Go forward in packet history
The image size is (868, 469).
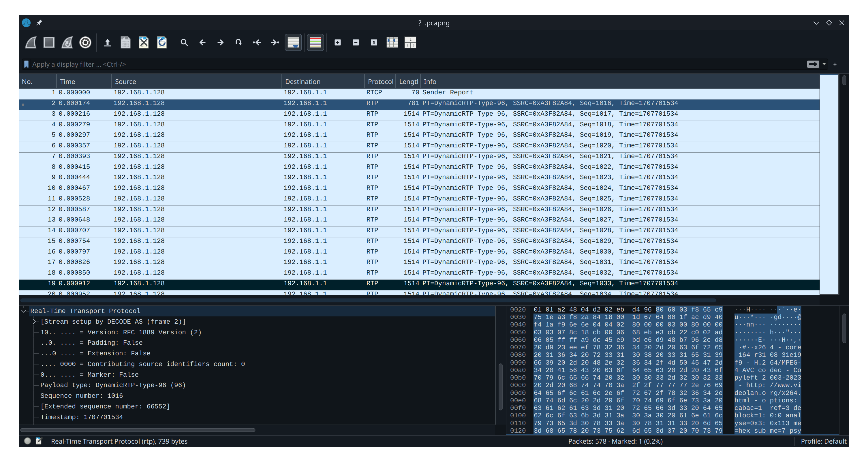click(x=220, y=42)
